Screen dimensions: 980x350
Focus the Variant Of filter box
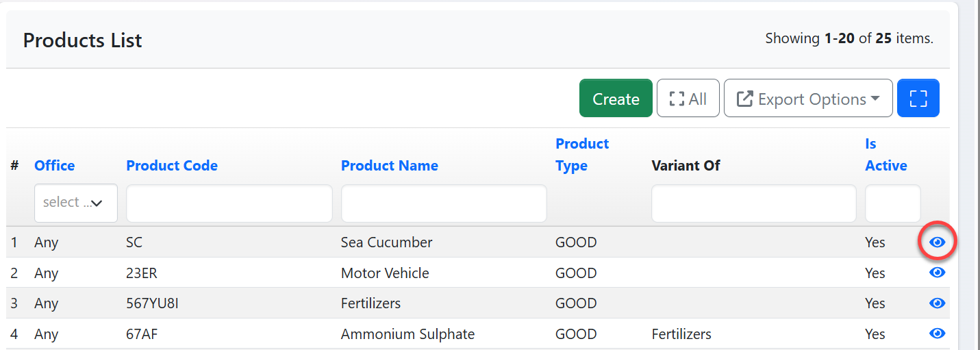point(753,203)
